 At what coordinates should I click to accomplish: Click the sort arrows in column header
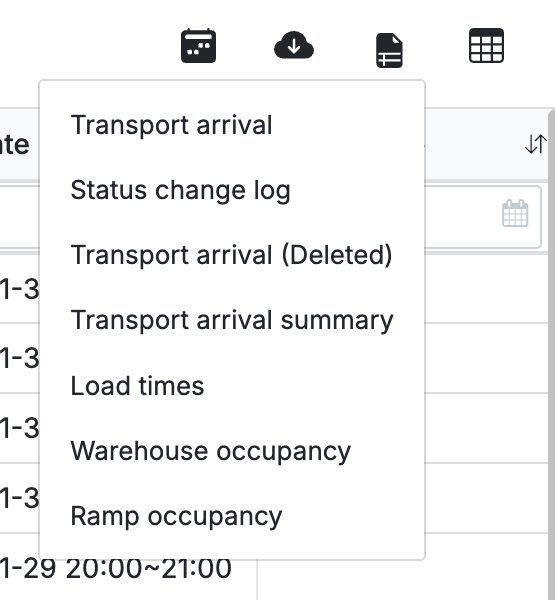(535, 144)
